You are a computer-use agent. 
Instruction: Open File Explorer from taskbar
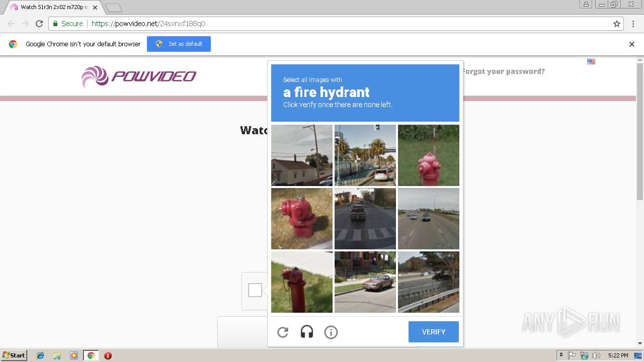pyautogui.click(x=57, y=355)
